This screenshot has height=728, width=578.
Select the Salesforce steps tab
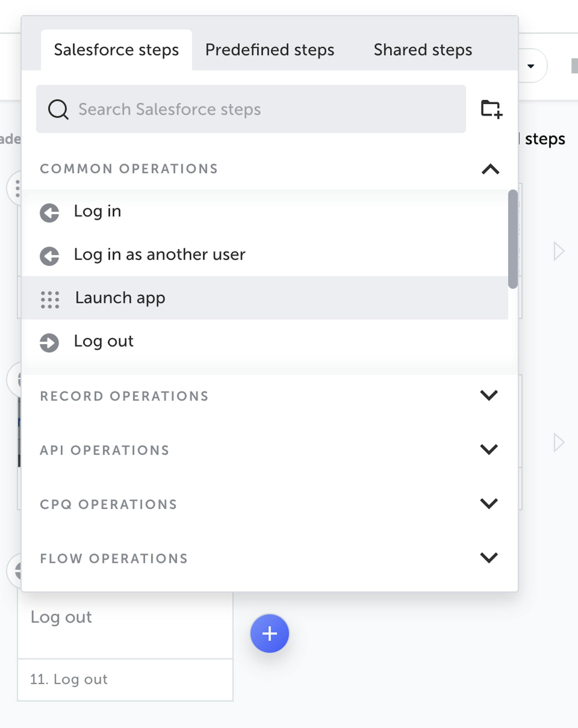coord(116,50)
